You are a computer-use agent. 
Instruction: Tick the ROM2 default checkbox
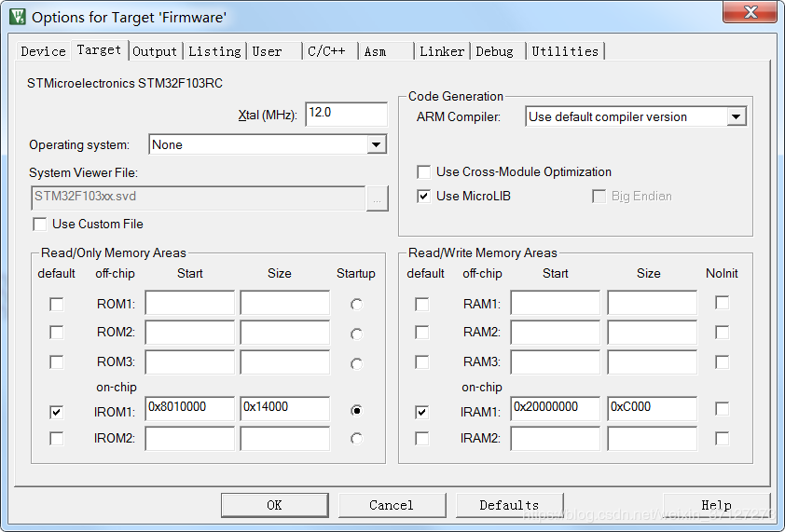click(57, 333)
